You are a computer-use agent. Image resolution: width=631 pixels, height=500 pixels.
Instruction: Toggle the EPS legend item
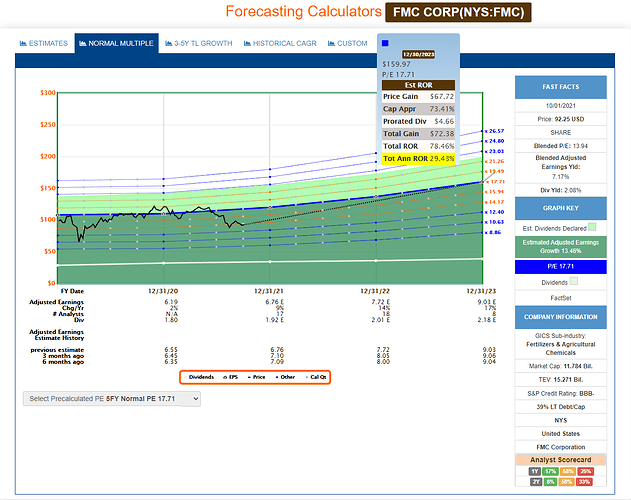tap(231, 377)
